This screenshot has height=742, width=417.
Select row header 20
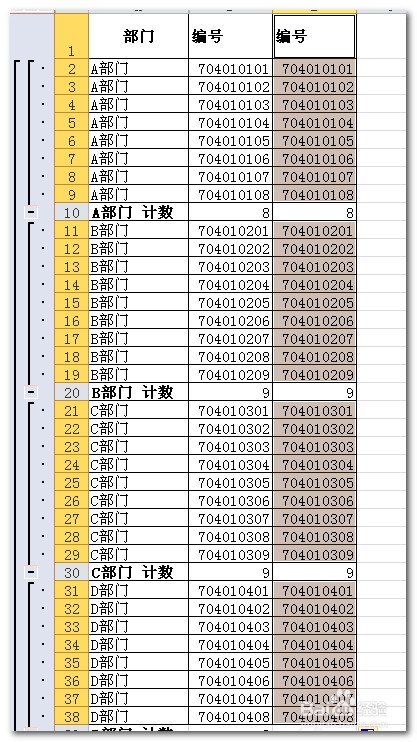pyautogui.click(x=71, y=392)
